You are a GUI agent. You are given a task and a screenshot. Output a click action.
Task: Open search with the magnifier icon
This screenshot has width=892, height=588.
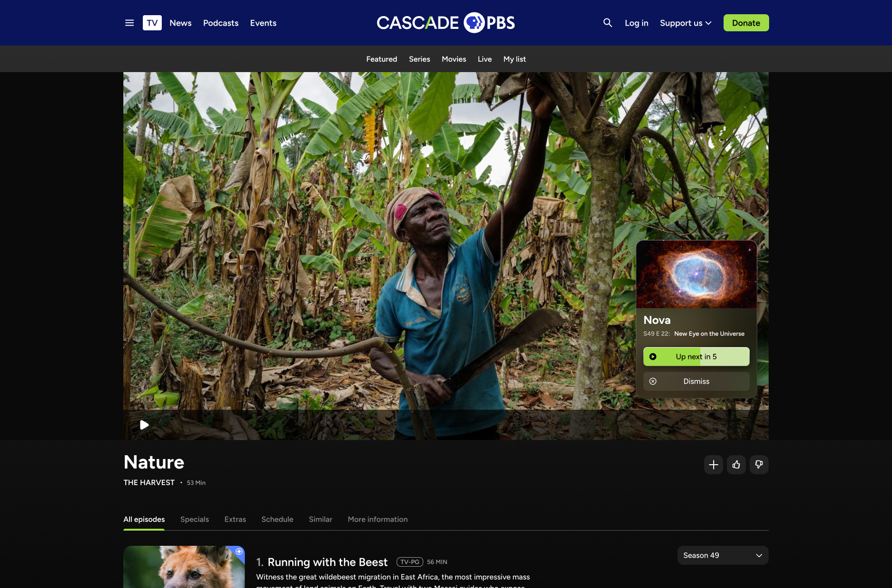pos(607,23)
